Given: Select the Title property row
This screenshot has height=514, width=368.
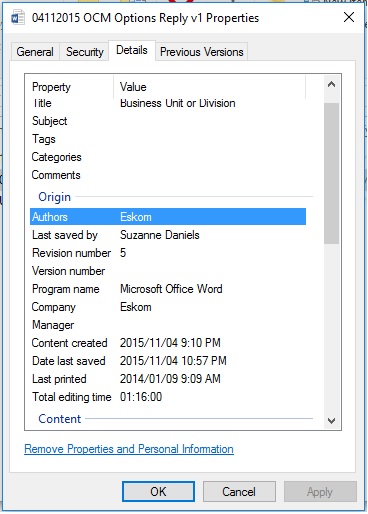Looking at the screenshot, I should click(168, 103).
